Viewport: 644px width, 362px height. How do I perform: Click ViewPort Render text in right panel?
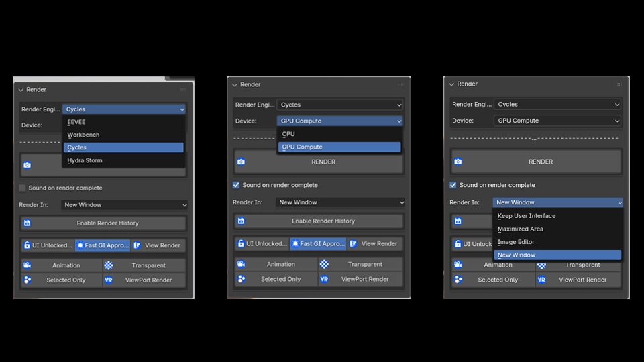point(582,280)
